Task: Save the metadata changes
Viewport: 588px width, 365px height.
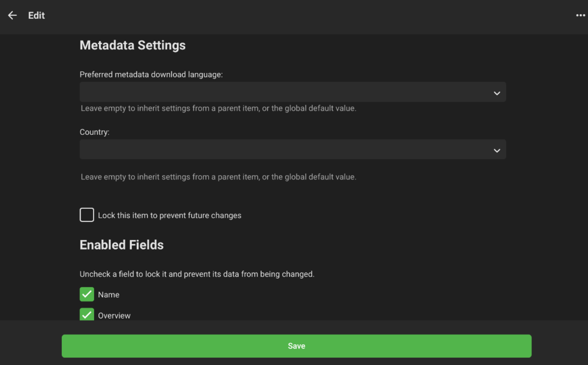Action: (x=296, y=346)
